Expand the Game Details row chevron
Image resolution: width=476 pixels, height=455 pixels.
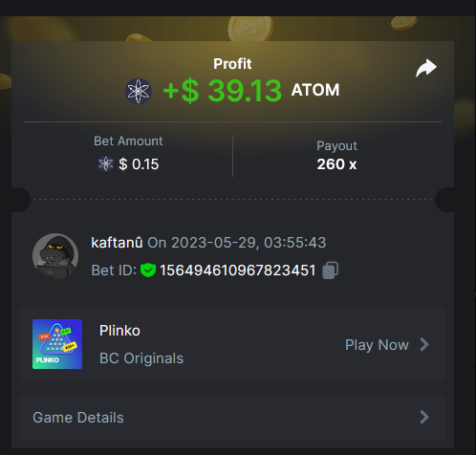pyautogui.click(x=424, y=417)
